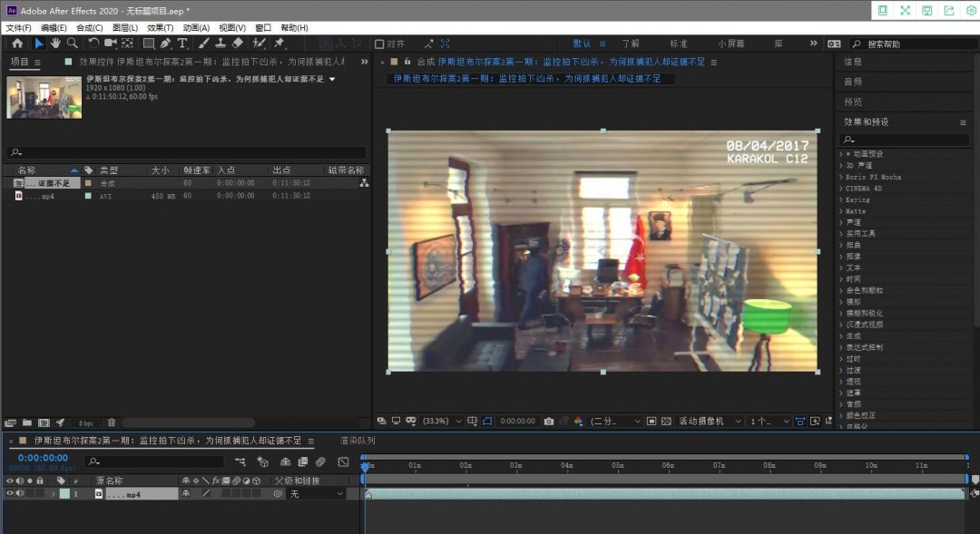The image size is (980, 534).
Task: Click the timeline ruler at 05m mark
Action: tap(618, 465)
